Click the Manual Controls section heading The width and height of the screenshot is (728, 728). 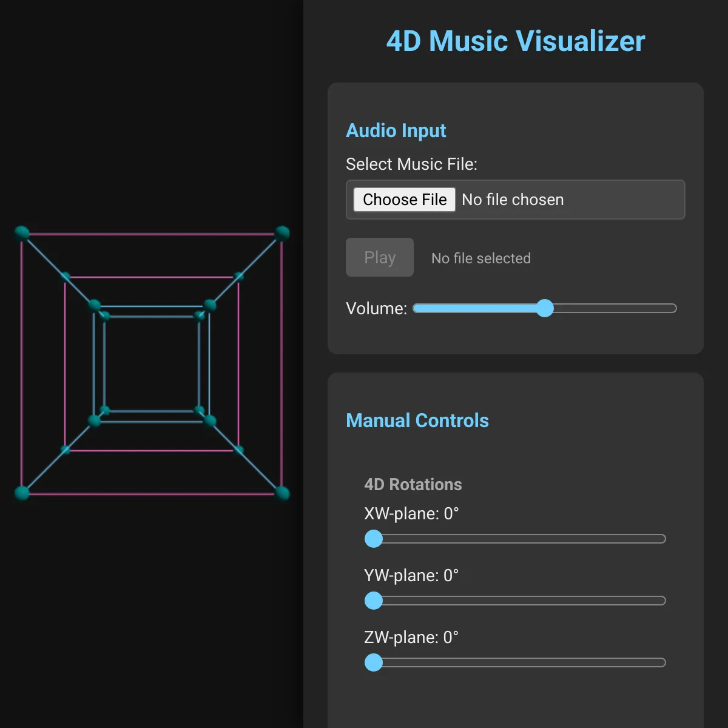417,420
